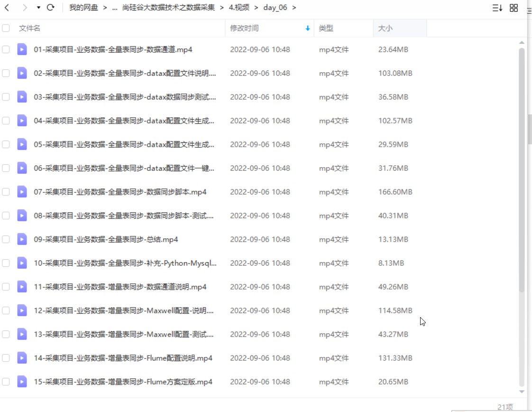Image resolution: width=532 pixels, height=412 pixels.
Task: Click video icon of 03-datax数据同步测试 file
Action: coord(22,97)
